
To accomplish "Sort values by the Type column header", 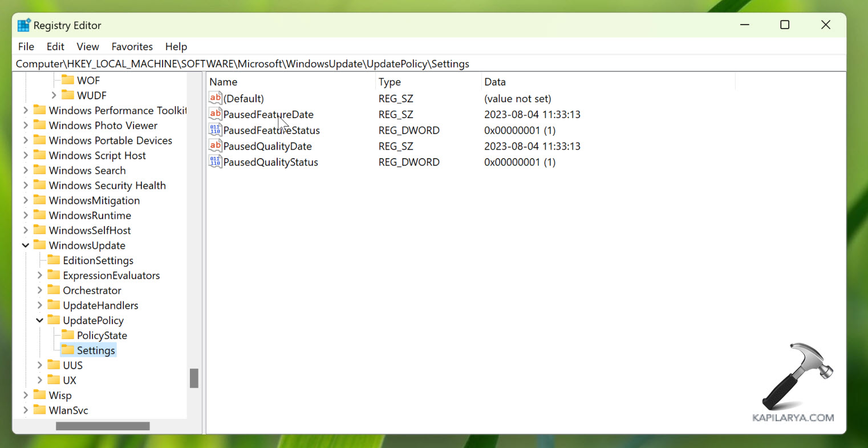I will (428, 82).
